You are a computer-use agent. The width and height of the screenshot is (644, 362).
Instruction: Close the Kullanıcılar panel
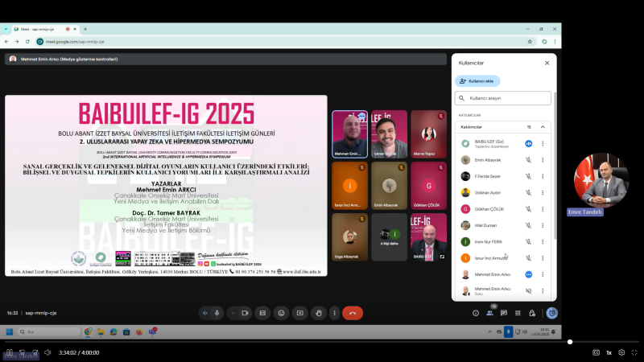[547, 63]
